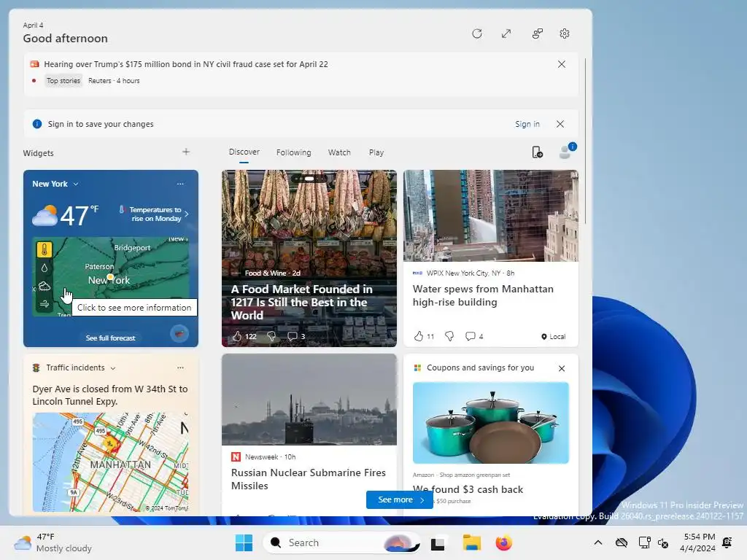Open the Dyer Ave closure incident text

click(110, 394)
